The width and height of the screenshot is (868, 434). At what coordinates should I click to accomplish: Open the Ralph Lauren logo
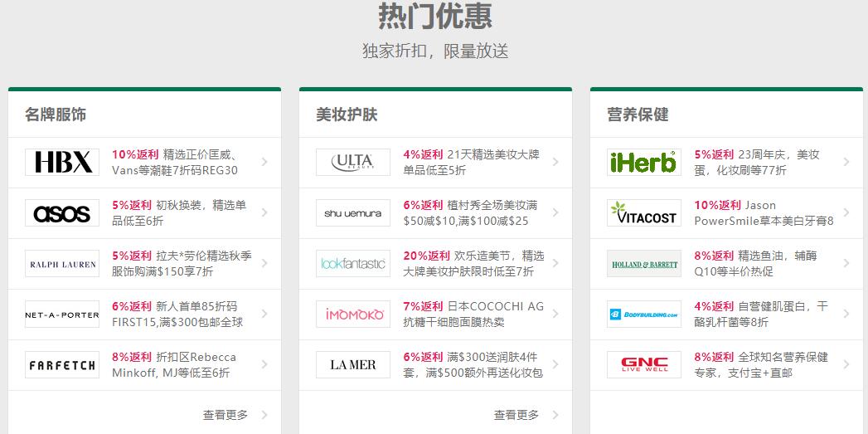[x=62, y=263]
